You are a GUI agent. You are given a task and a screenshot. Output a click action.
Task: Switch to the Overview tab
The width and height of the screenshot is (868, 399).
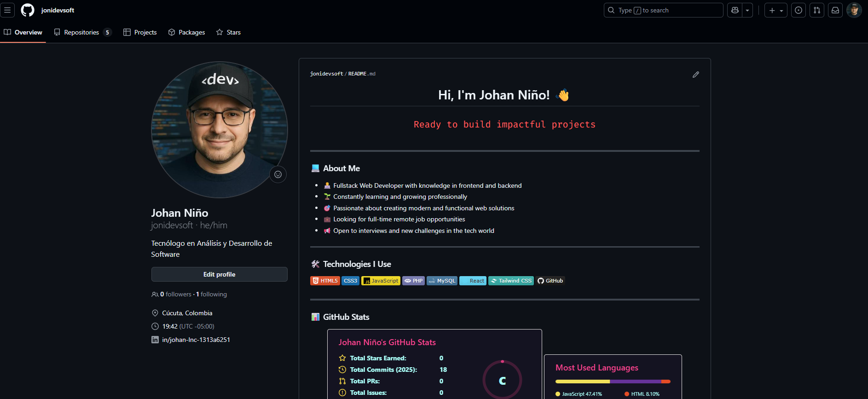[x=23, y=32]
